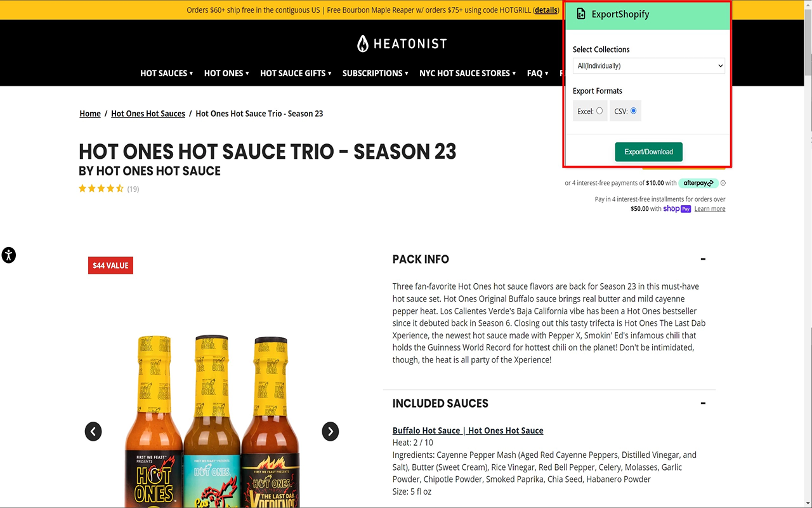Screen dimensions: 812x508
Task: Open Buffalo Hot Sauce product link
Action: pyautogui.click(x=468, y=431)
